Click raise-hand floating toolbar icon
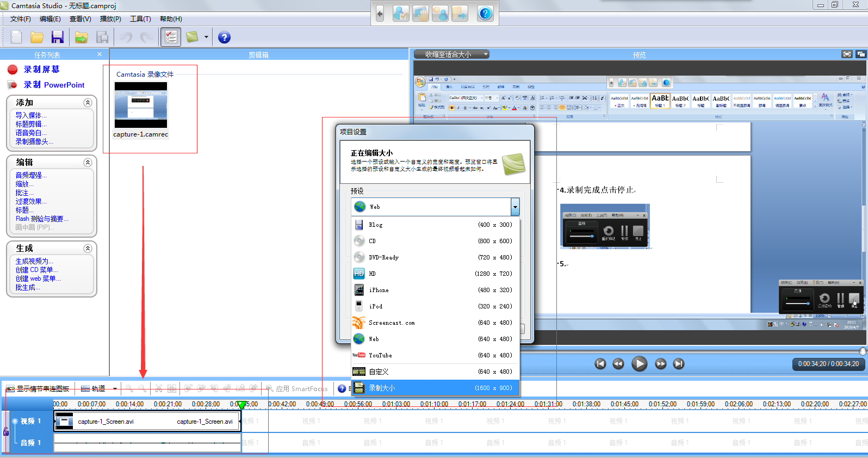This screenshot has height=458, width=868. click(420, 14)
